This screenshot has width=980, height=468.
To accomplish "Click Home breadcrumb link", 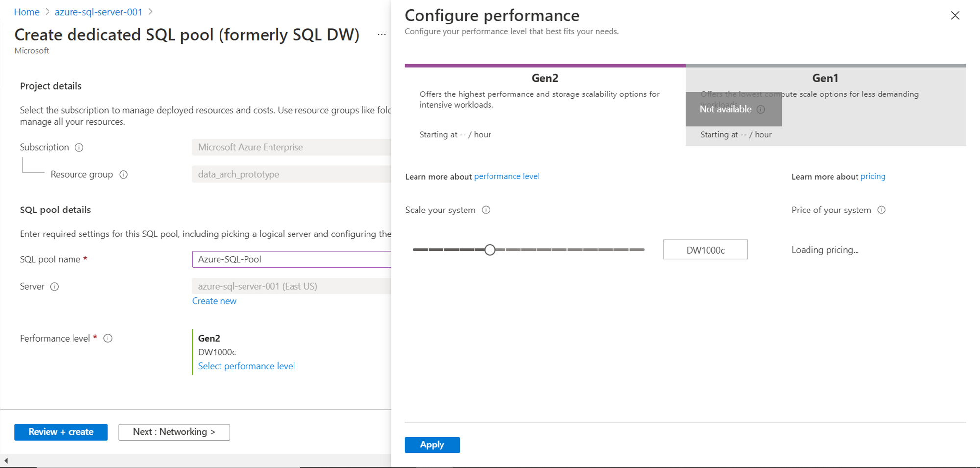I will click(26, 12).
